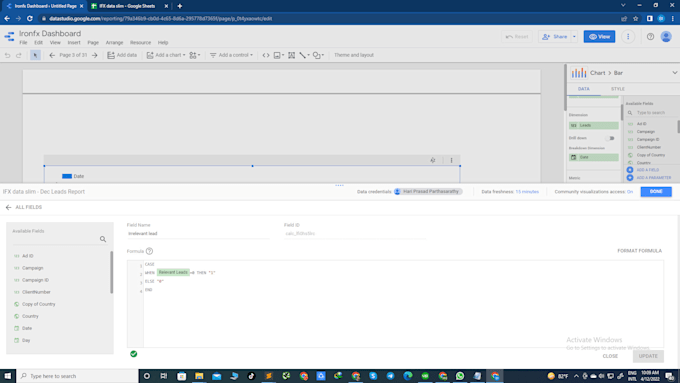The image size is (680, 383).
Task: Click Windows taskbar search box
Action: [78, 376]
